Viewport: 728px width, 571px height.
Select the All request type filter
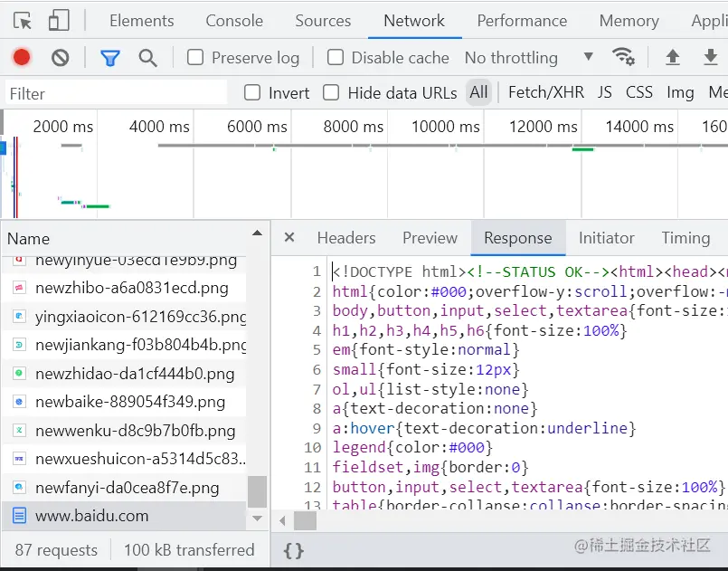(x=478, y=92)
